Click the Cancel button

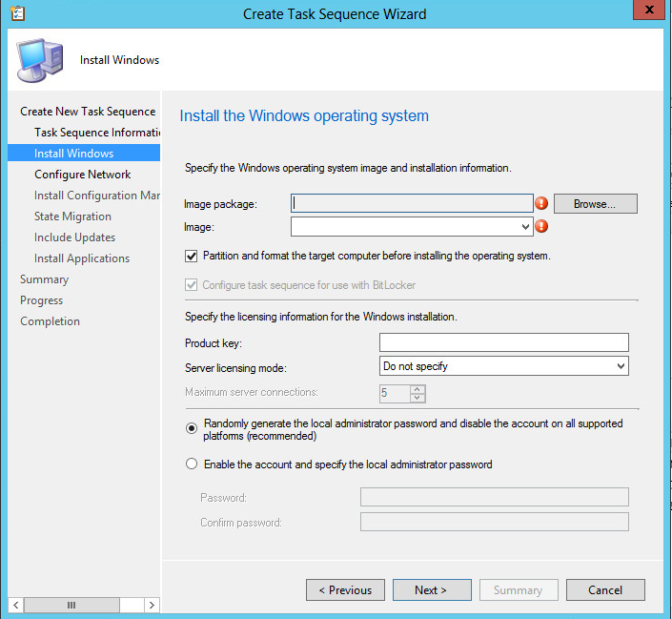click(605, 590)
